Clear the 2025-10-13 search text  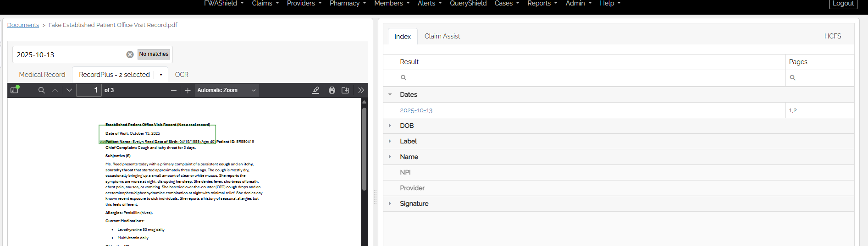point(130,55)
